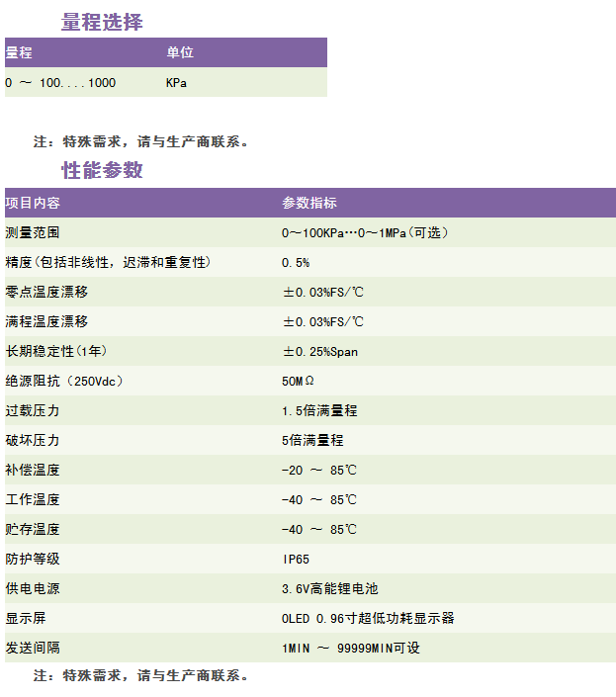Select the 3.6V高能锂电池 power supply value
This screenshot has width=616, height=697.
click(329, 588)
